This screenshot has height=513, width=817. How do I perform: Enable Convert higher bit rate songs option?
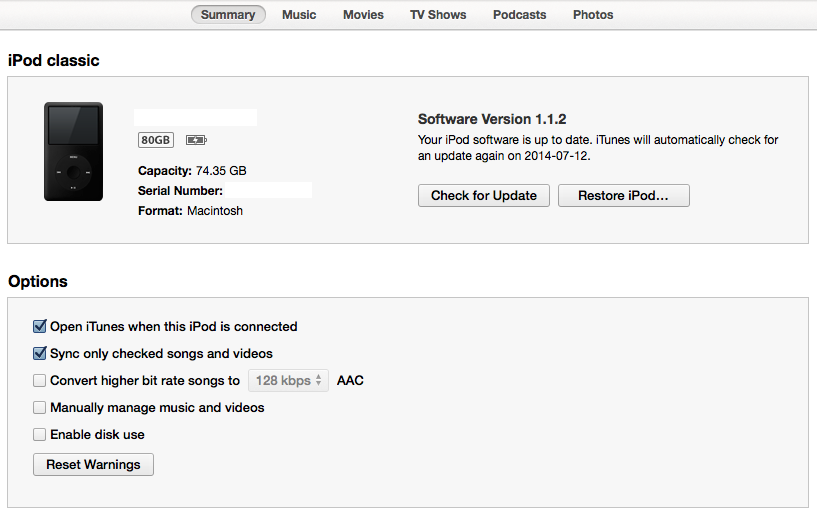pyautogui.click(x=40, y=381)
